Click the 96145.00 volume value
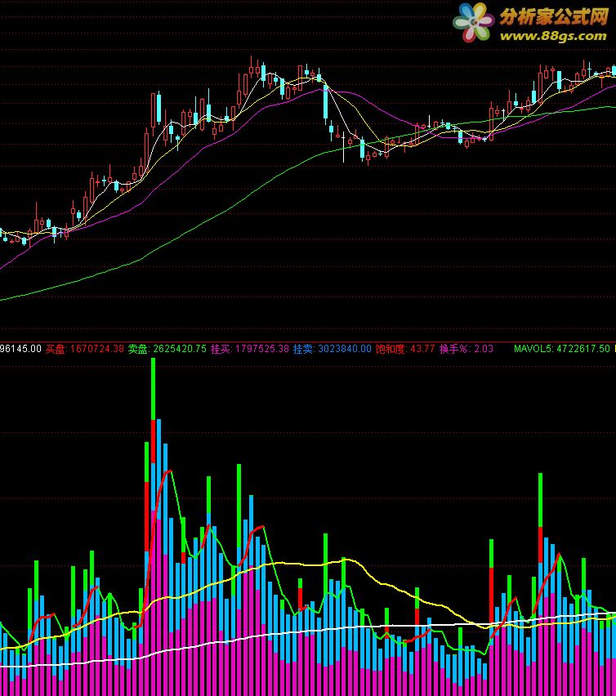616x696 pixels. pos(20,349)
